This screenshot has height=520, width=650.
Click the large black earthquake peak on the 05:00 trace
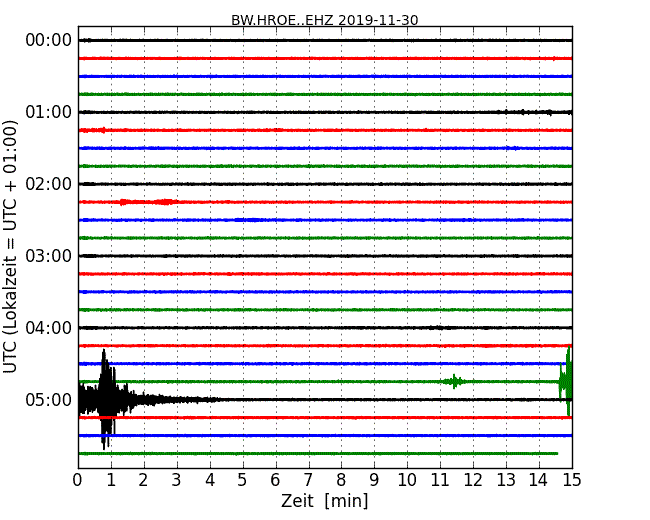(x=106, y=399)
